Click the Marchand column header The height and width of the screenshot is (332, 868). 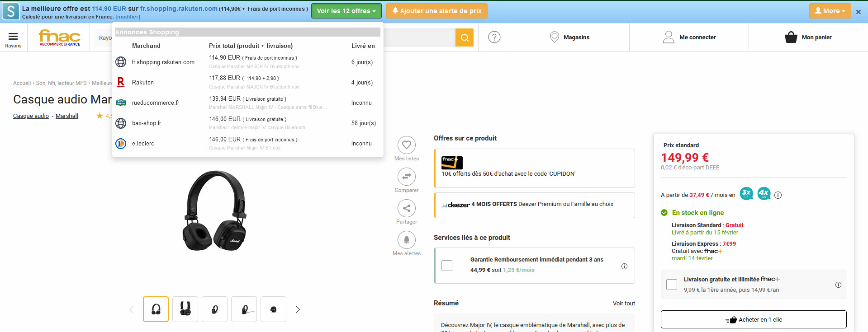click(146, 46)
